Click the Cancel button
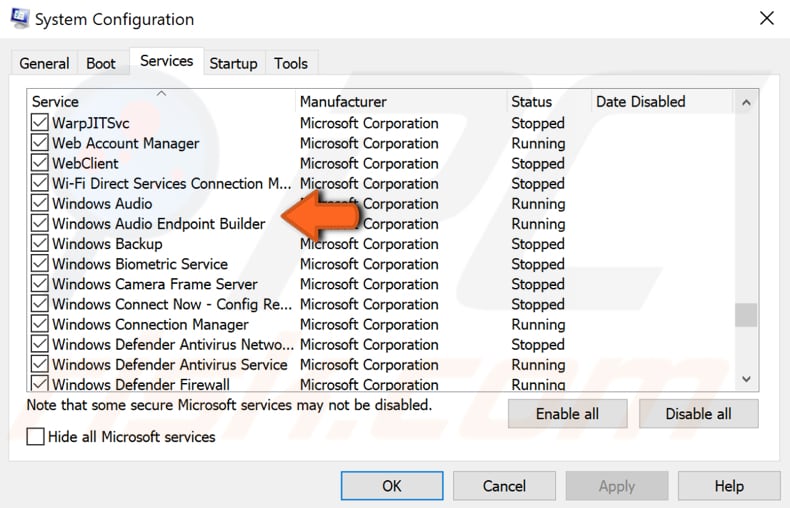 pyautogui.click(x=504, y=486)
